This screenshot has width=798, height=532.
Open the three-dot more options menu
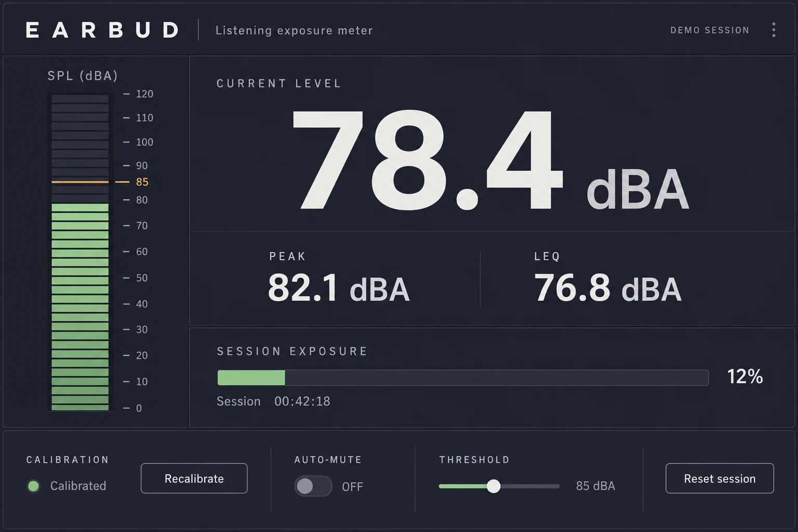tap(774, 30)
